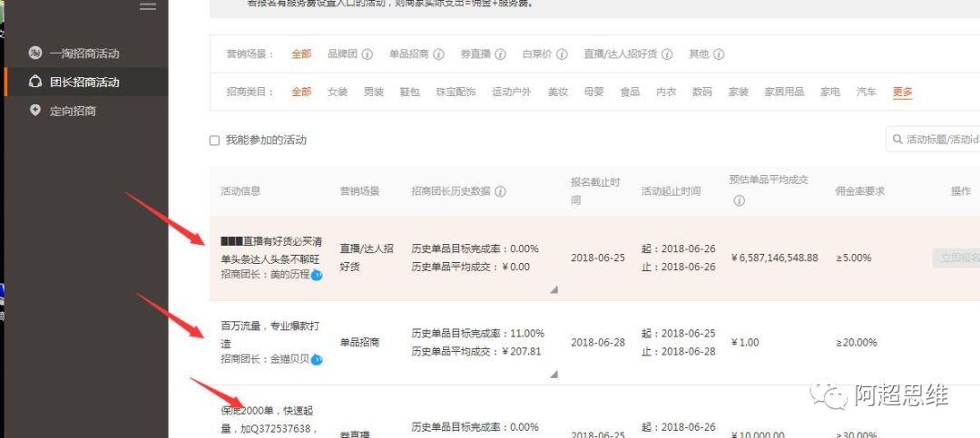Expand 更多 categories in 招商类目
This screenshot has height=438, width=980.
[x=903, y=92]
